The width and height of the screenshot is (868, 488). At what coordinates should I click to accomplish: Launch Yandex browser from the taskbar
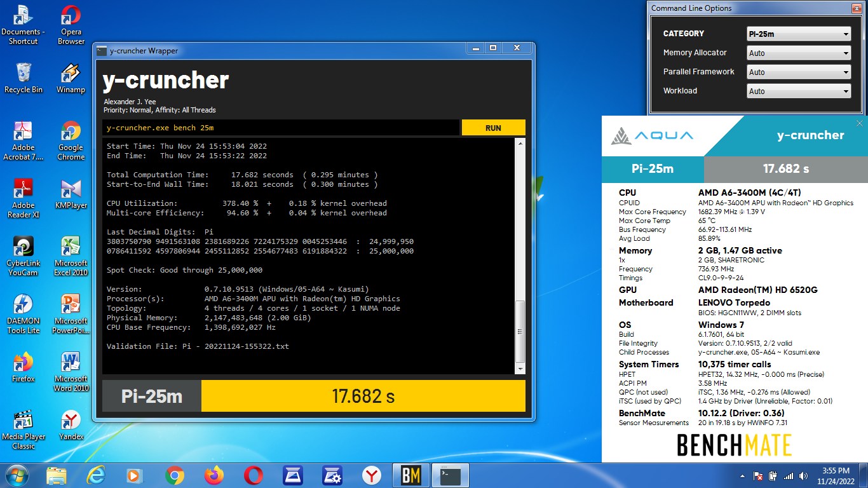[372, 475]
